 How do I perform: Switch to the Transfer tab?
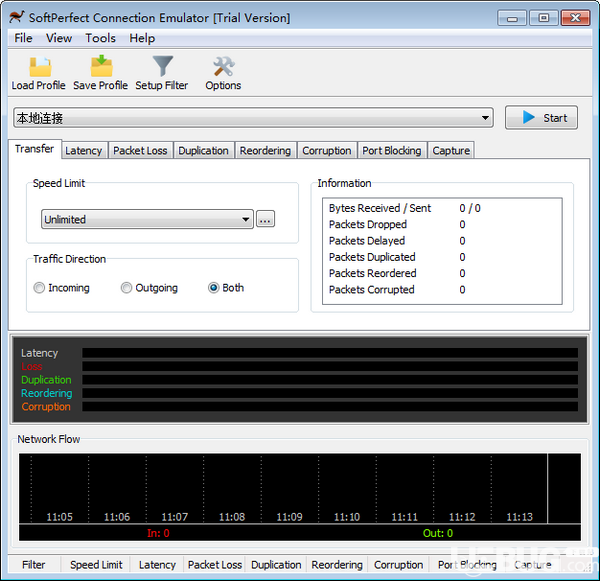coord(34,149)
